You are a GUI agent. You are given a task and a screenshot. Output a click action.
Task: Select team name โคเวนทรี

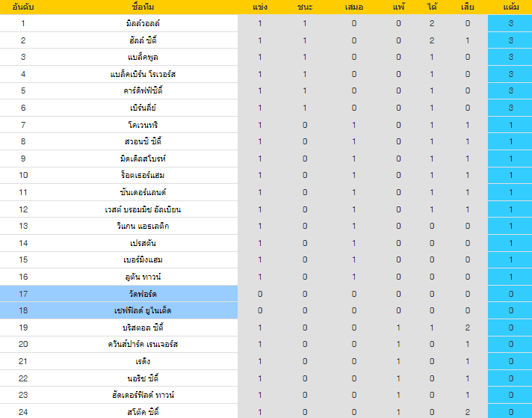coord(143,125)
